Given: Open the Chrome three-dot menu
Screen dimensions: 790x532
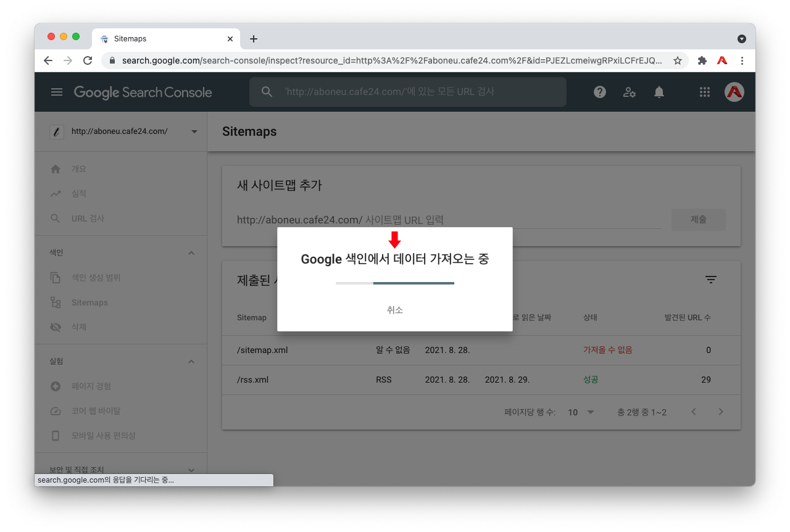Looking at the screenshot, I should [x=742, y=60].
